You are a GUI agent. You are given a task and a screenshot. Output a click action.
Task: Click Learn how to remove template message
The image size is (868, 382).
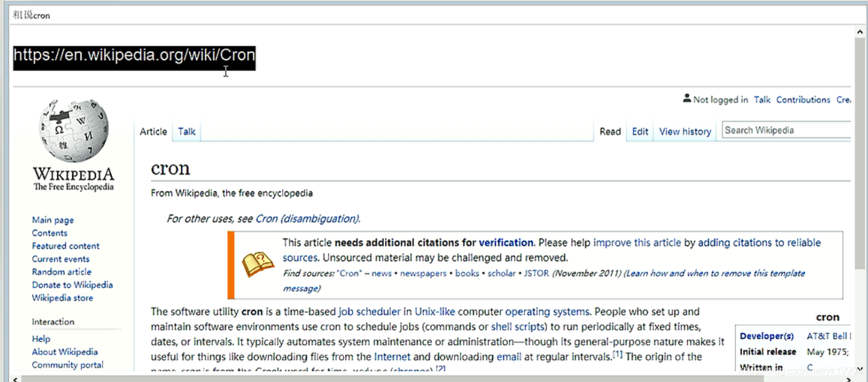coord(544,280)
